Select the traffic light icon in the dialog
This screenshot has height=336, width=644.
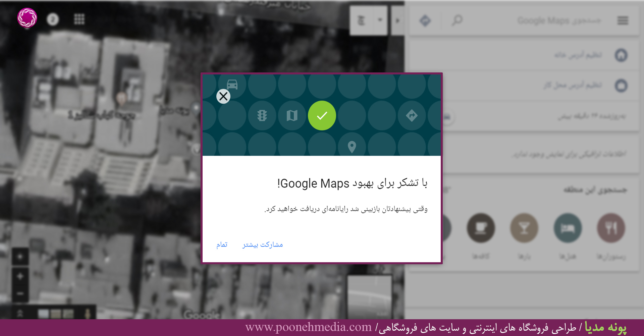point(262,115)
